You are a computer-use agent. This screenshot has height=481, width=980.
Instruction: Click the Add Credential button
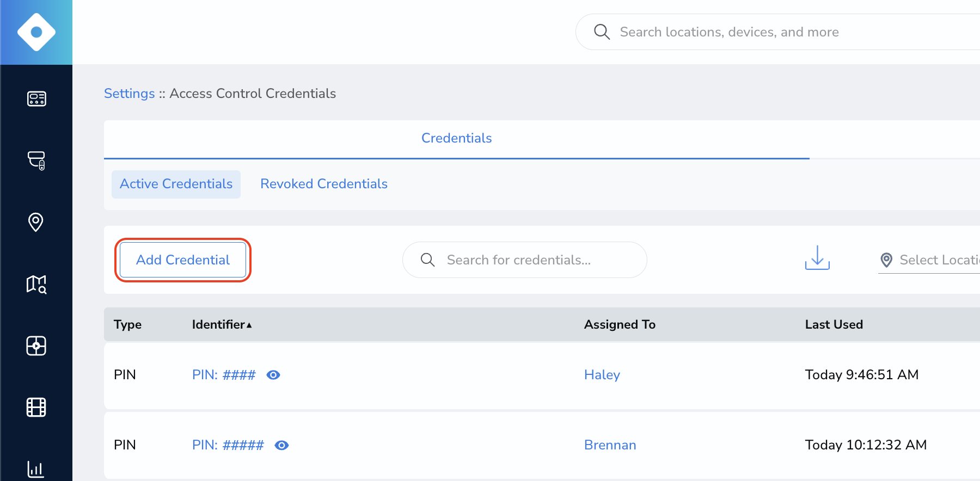tap(183, 260)
